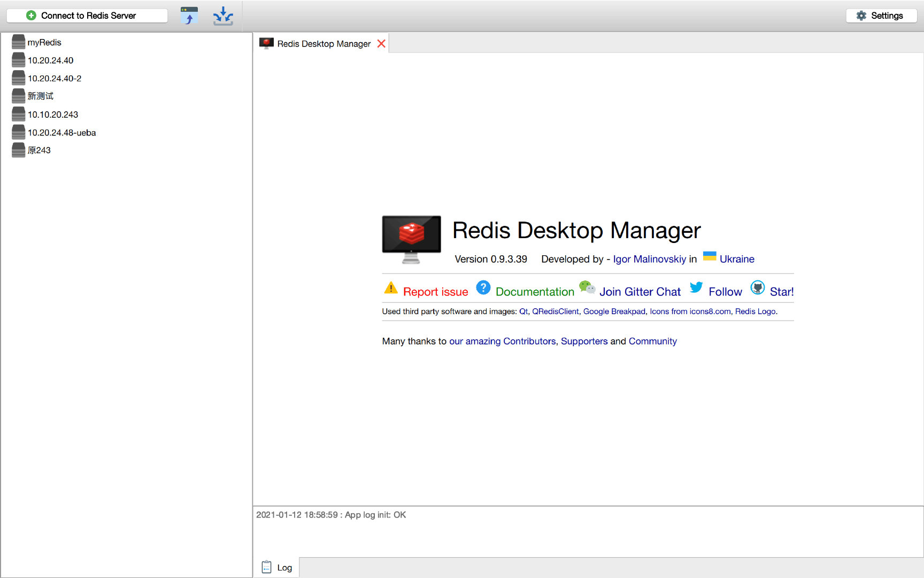Click the server icon beside 新测试
The image size is (924, 578).
click(x=19, y=96)
